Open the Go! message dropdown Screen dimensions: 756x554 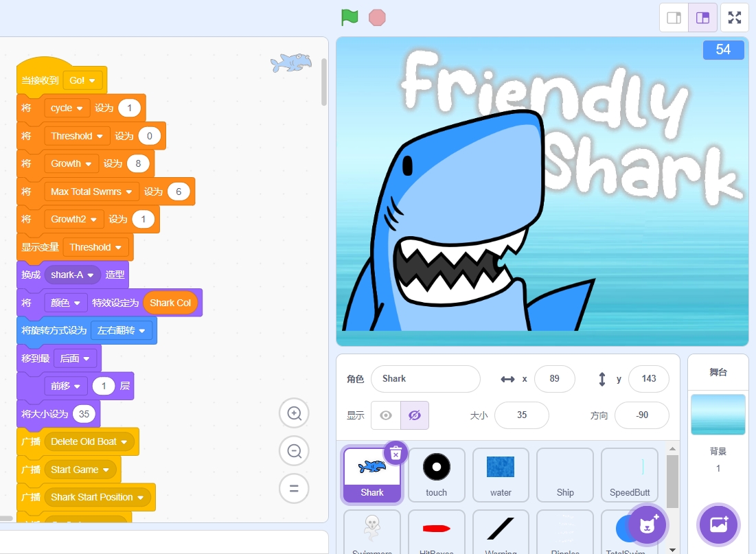[x=84, y=80]
